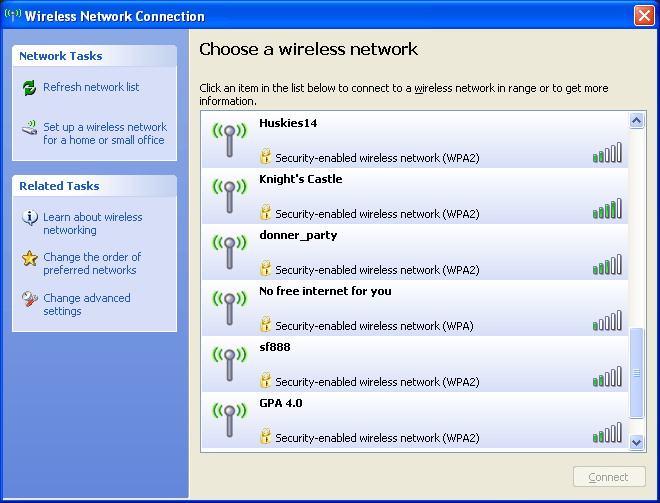This screenshot has width=660, height=503.
Task: Click the wireless setup router icon
Action: pos(29,128)
